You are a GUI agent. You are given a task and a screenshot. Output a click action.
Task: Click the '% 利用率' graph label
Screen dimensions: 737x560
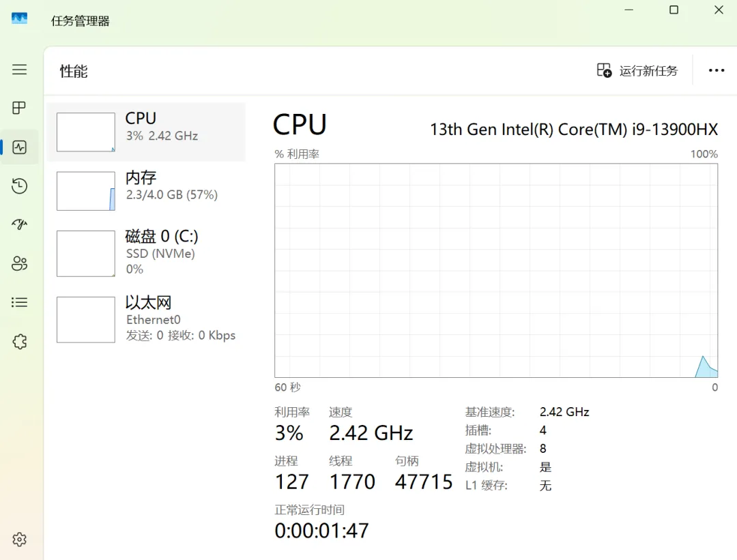(297, 154)
